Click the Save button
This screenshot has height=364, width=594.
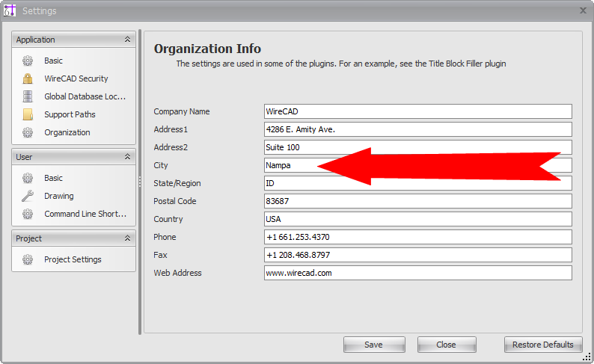coord(374,345)
